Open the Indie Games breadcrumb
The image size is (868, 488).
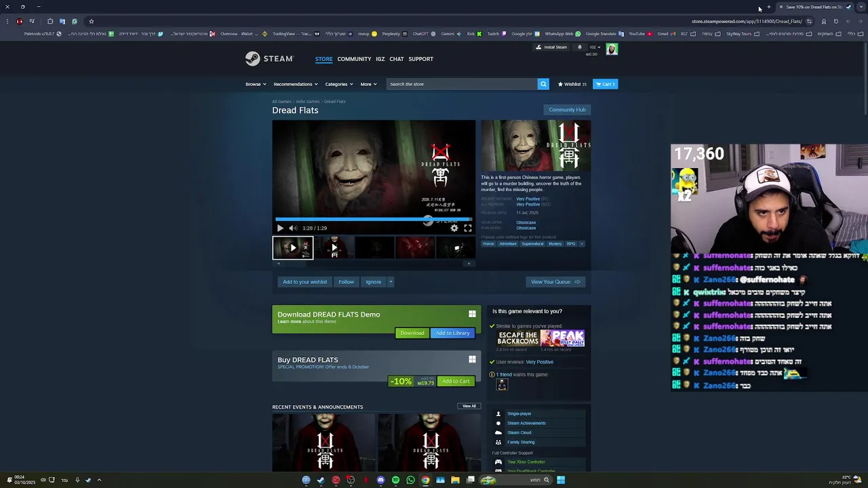click(307, 102)
